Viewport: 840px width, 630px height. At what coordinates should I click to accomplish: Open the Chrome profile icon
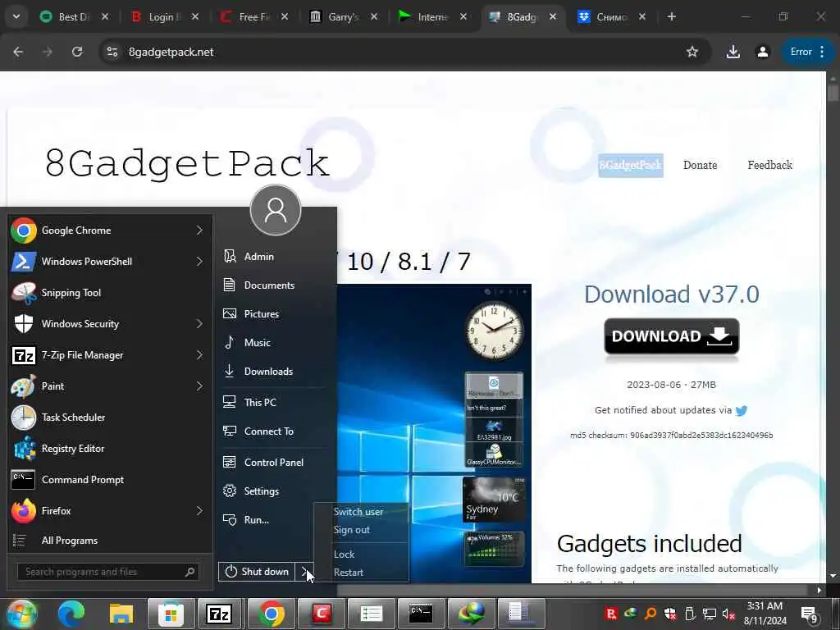762,52
